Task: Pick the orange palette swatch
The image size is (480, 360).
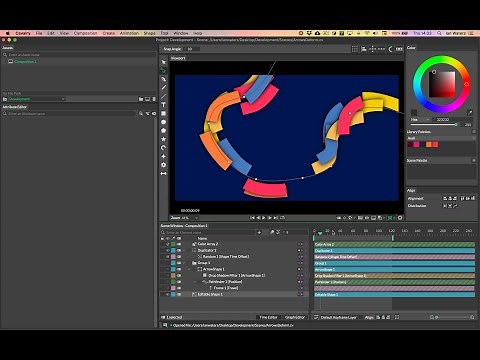Action: click(x=429, y=144)
